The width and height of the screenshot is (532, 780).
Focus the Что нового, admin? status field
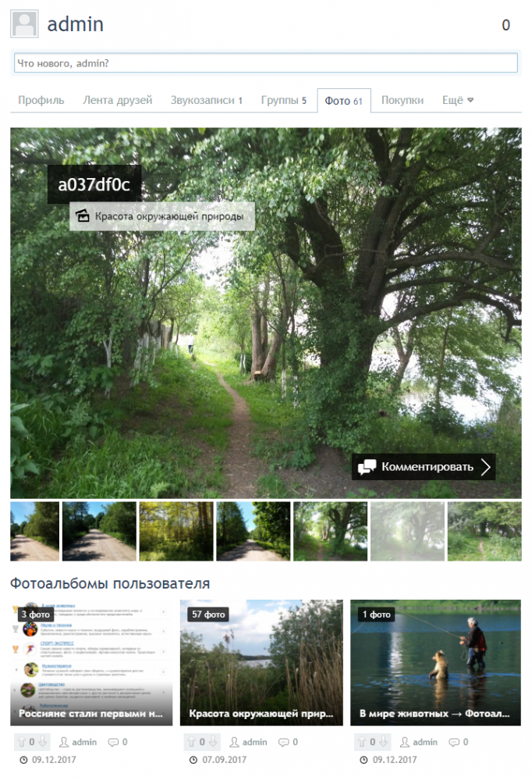click(x=265, y=62)
